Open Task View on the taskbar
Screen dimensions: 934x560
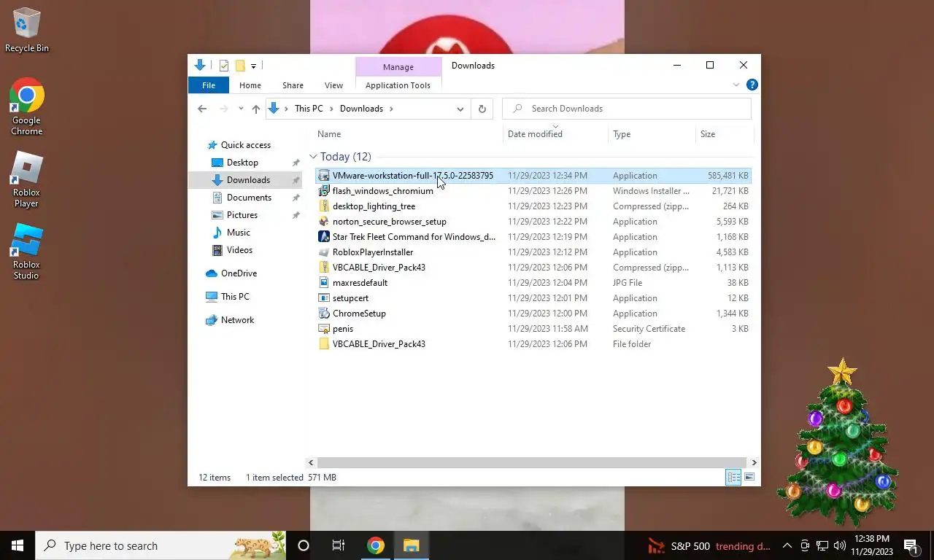pos(339,545)
